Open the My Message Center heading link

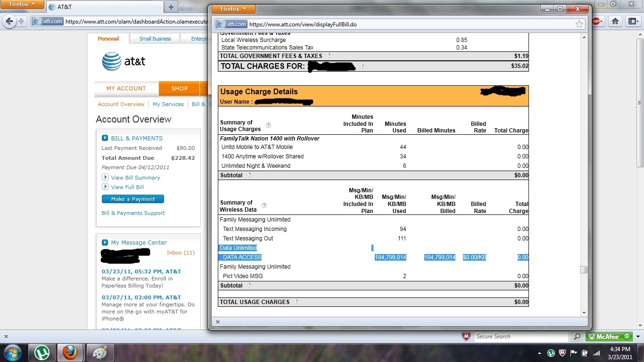pyautogui.click(x=139, y=242)
